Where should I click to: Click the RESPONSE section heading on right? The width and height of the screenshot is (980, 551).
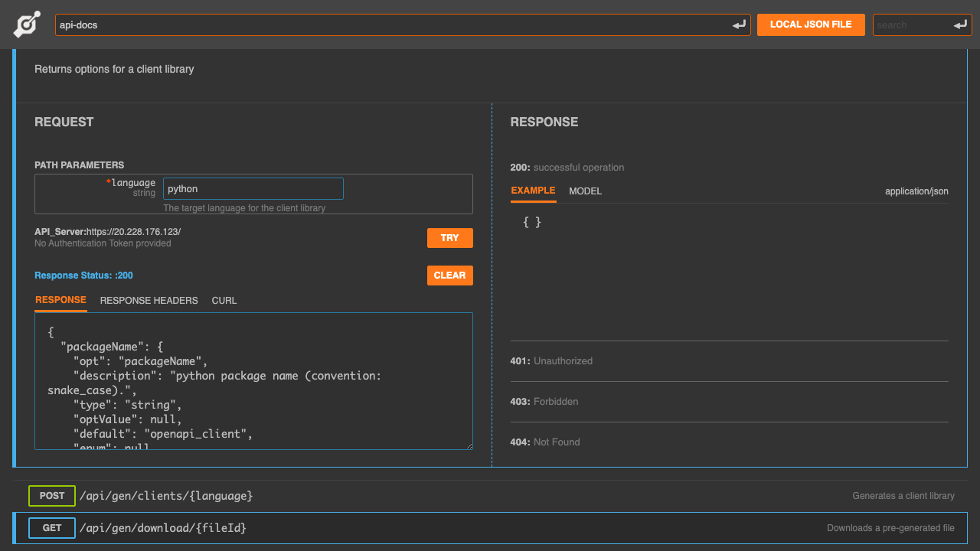pos(544,122)
